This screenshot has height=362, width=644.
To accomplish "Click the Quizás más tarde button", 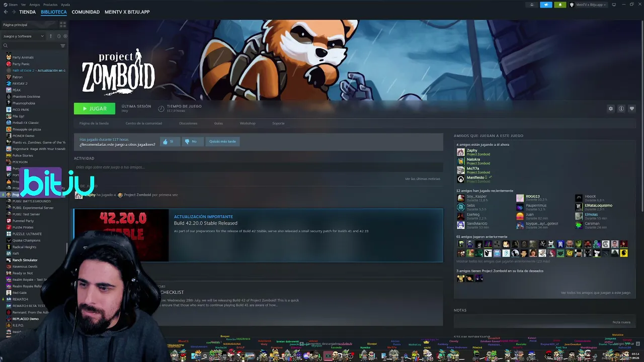I will click(222, 142).
